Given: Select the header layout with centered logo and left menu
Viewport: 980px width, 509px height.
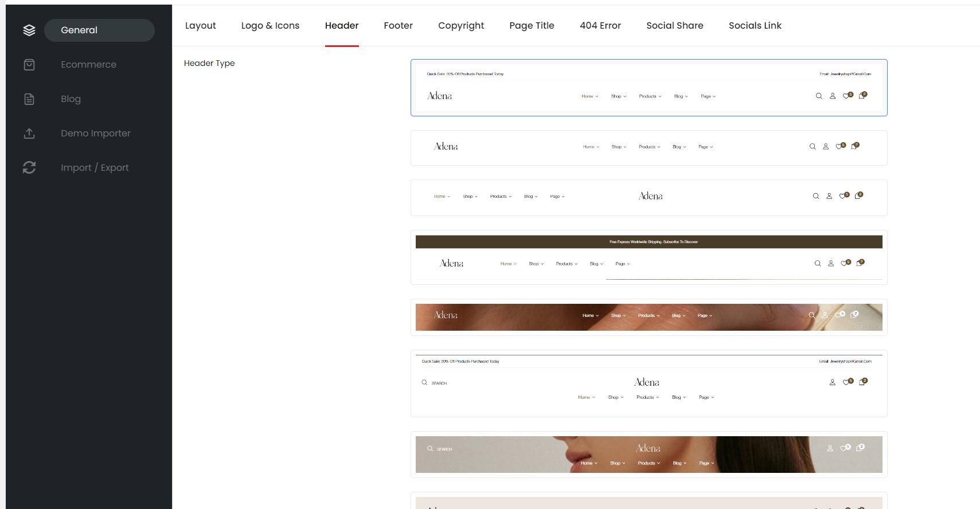Looking at the screenshot, I should pos(649,198).
